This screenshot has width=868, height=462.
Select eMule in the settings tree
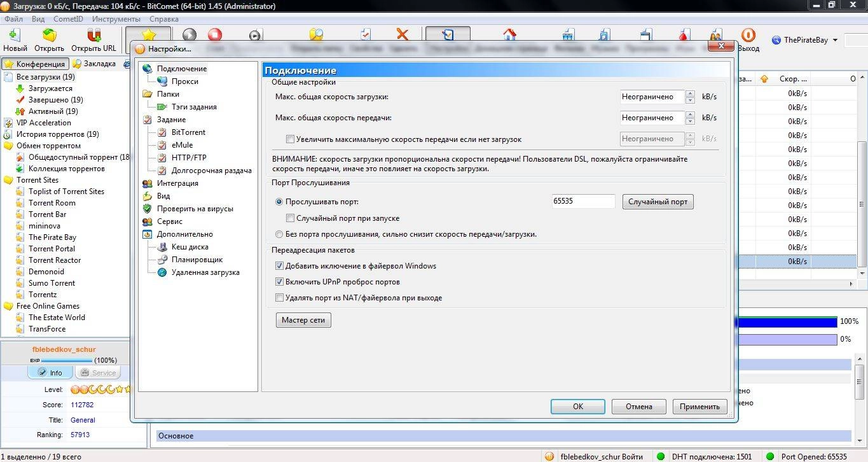click(182, 145)
